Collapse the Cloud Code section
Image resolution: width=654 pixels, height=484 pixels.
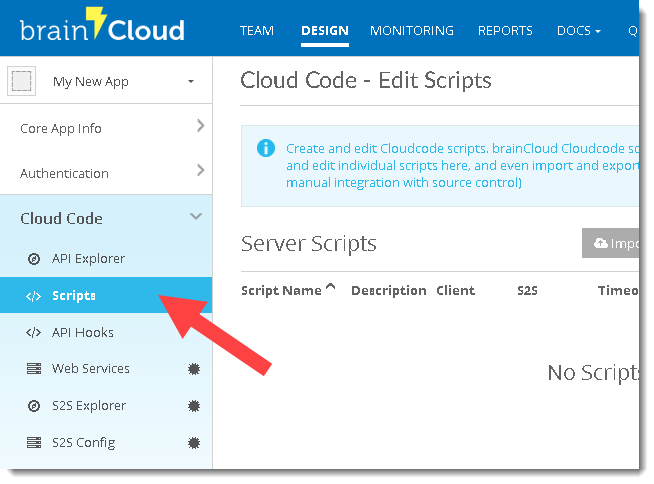(196, 217)
